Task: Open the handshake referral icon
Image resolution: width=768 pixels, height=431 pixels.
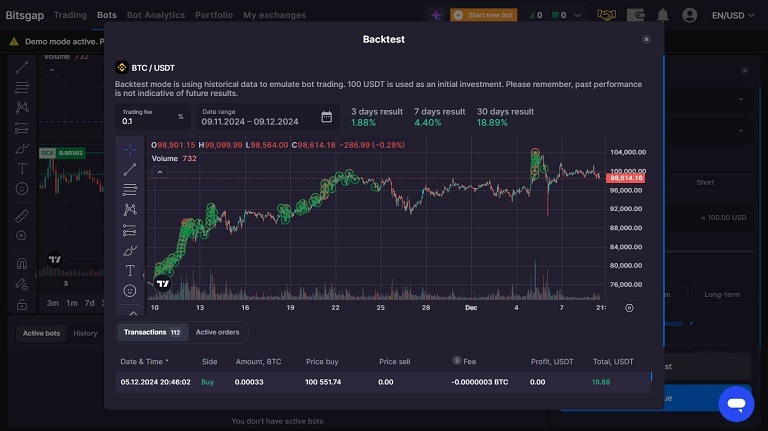Action: tap(606, 15)
